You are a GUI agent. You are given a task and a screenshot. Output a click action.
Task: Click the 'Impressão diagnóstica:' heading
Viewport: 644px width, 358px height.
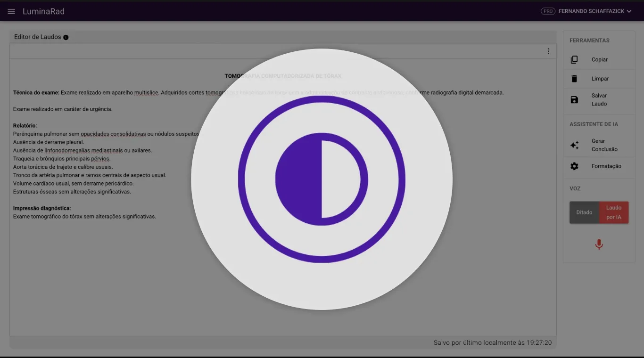[x=42, y=208]
